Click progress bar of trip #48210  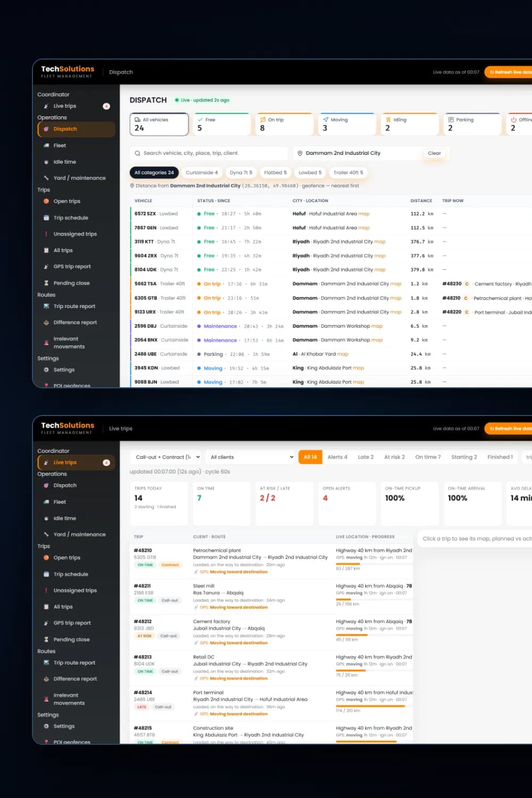pyautogui.click(x=374, y=564)
